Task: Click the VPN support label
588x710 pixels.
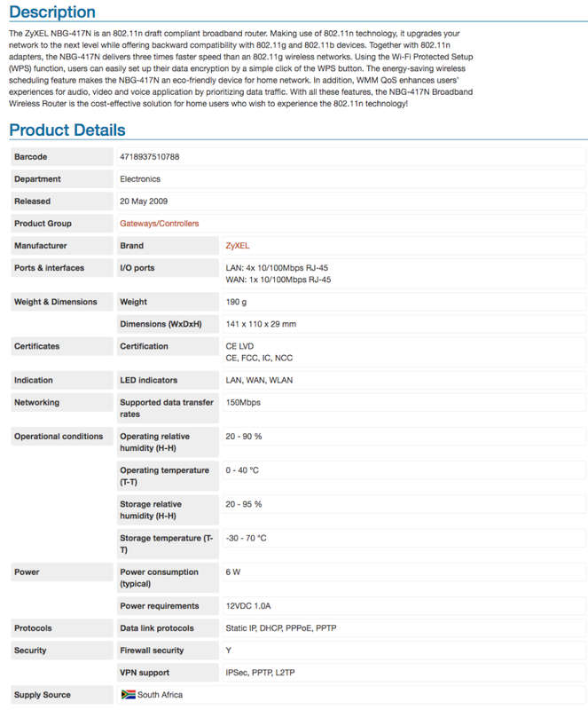Action: (x=145, y=673)
